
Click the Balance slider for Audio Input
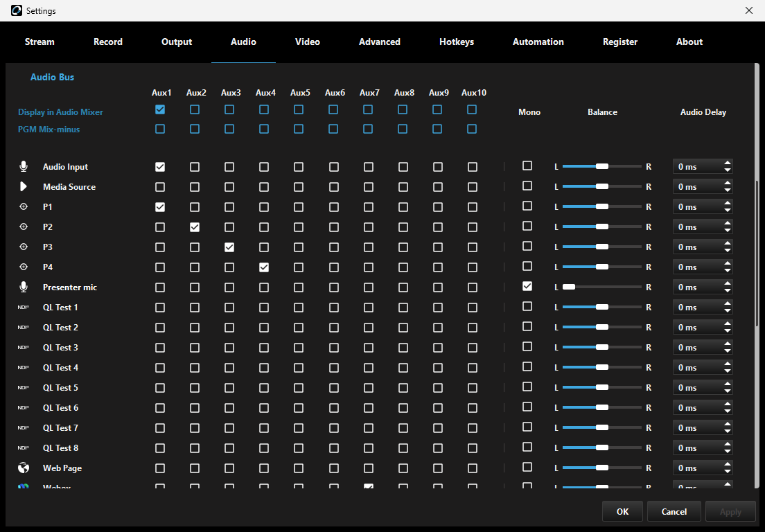(602, 166)
